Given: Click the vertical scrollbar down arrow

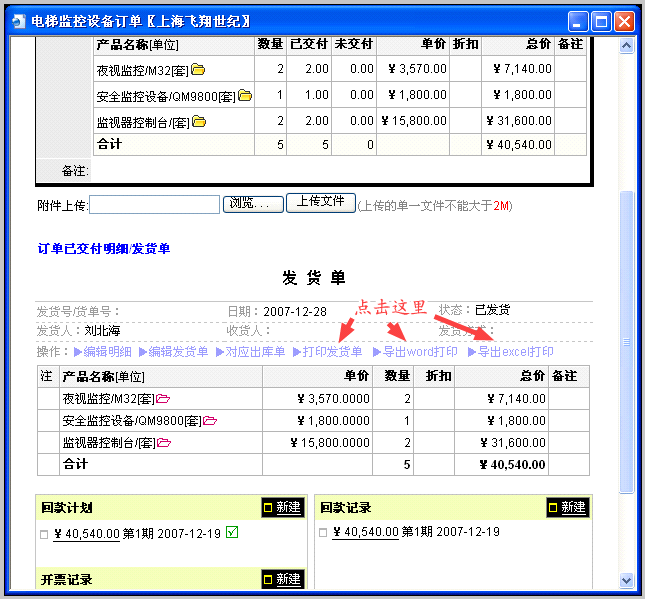Looking at the screenshot, I should click(627, 580).
